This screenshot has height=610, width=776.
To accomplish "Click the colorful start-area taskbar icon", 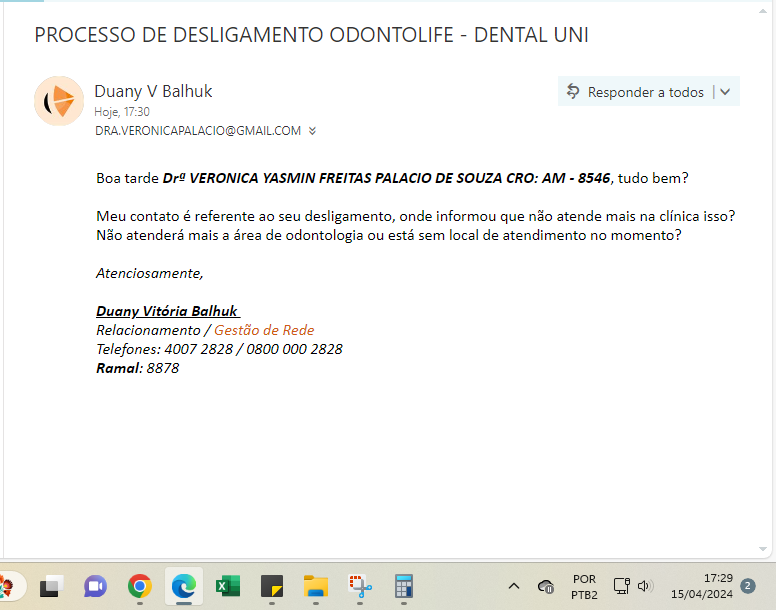I will (8, 587).
